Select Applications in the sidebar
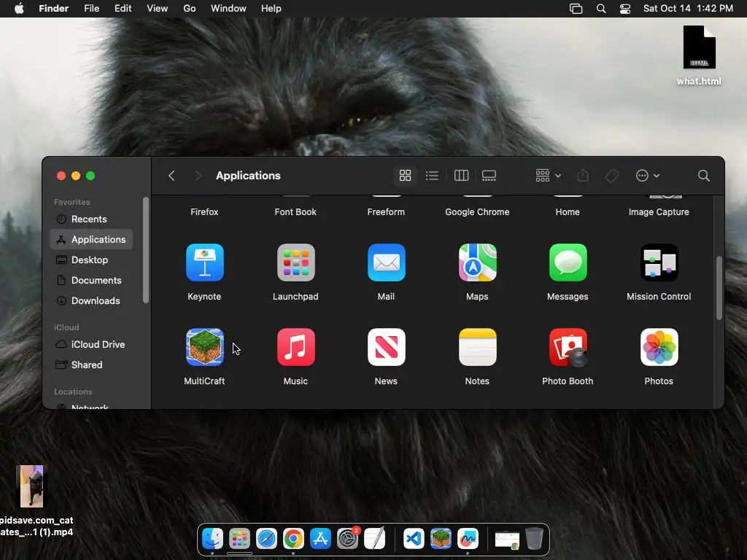This screenshot has width=747, height=560. [x=91, y=239]
